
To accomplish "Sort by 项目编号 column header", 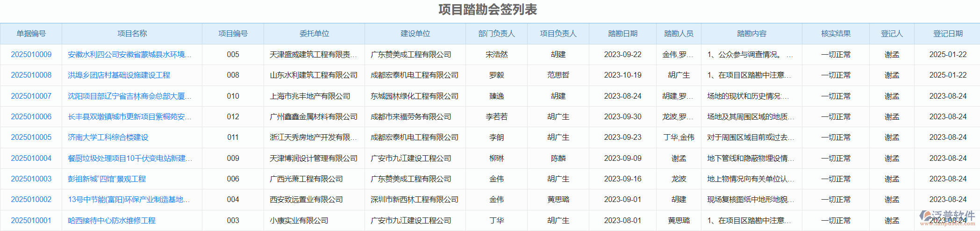I will coord(233,34).
